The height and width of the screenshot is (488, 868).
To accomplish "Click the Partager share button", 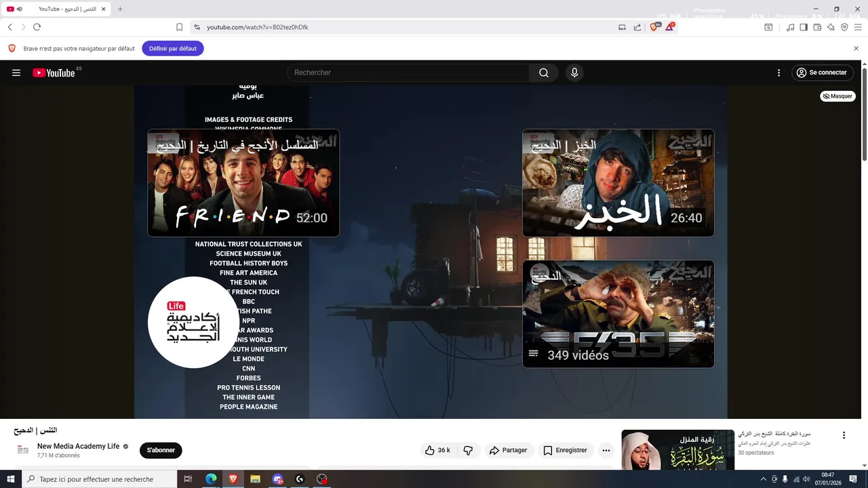I will pos(509,450).
